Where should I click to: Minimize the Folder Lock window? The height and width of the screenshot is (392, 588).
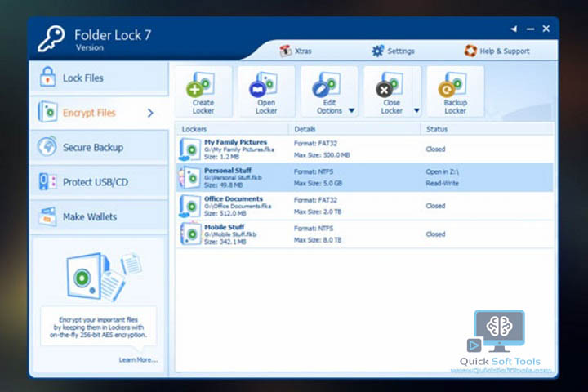click(x=530, y=29)
